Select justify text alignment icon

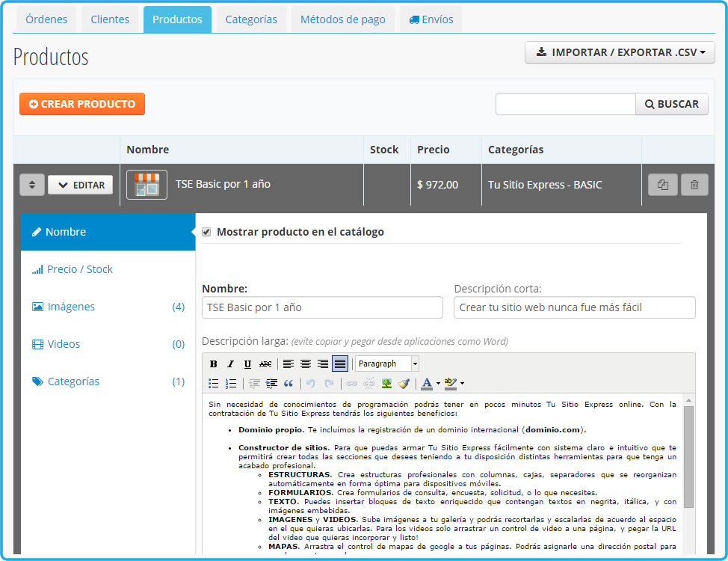point(340,364)
